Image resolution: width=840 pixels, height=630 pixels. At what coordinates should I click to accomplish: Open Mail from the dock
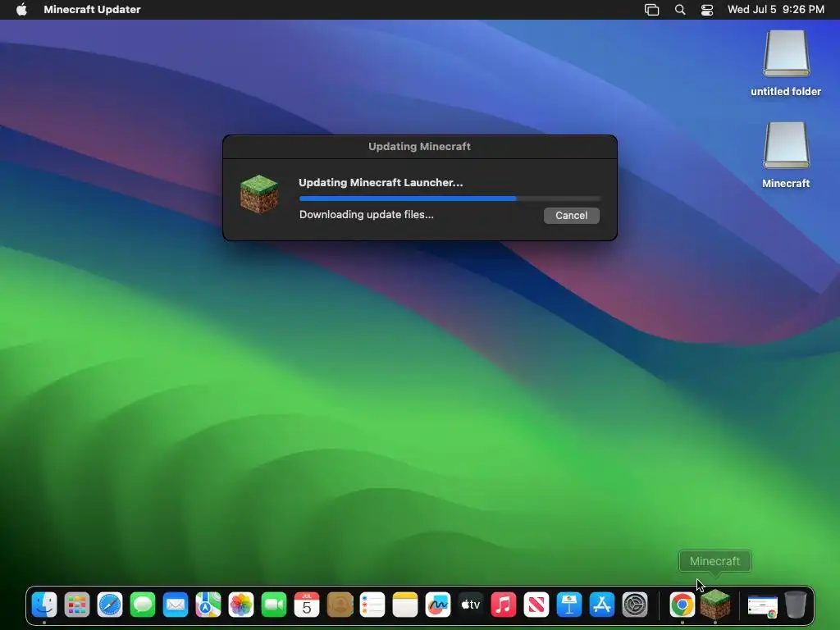coord(176,605)
